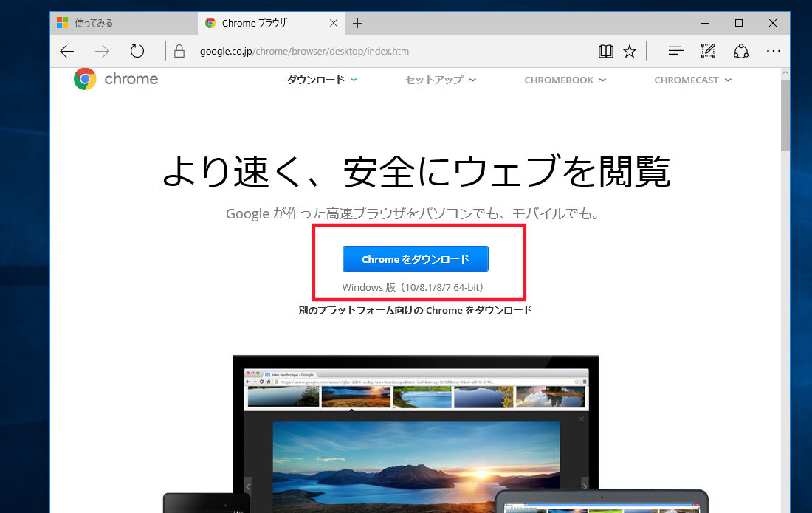Open the Share icon in toolbar

click(x=741, y=51)
